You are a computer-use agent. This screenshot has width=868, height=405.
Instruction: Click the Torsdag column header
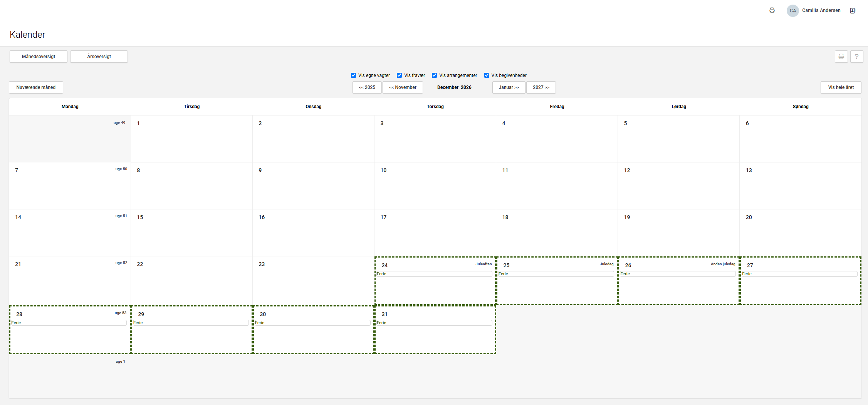point(435,107)
